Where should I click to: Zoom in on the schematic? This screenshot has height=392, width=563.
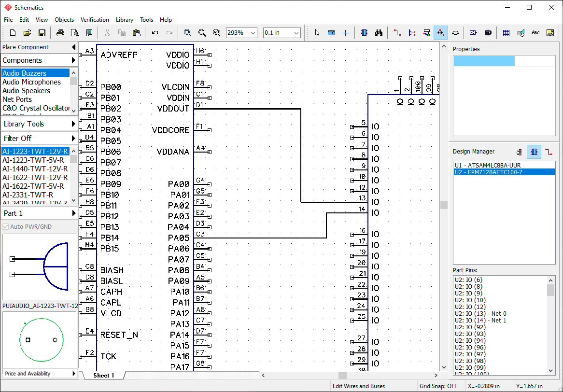pos(187,33)
